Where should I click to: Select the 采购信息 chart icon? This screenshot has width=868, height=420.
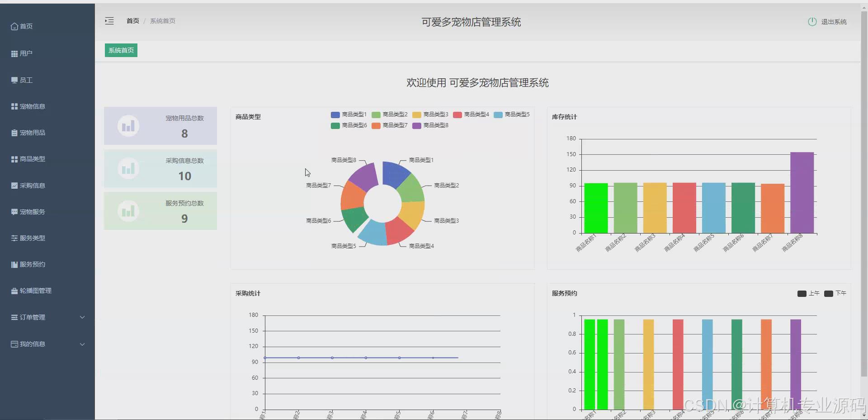[x=14, y=185]
